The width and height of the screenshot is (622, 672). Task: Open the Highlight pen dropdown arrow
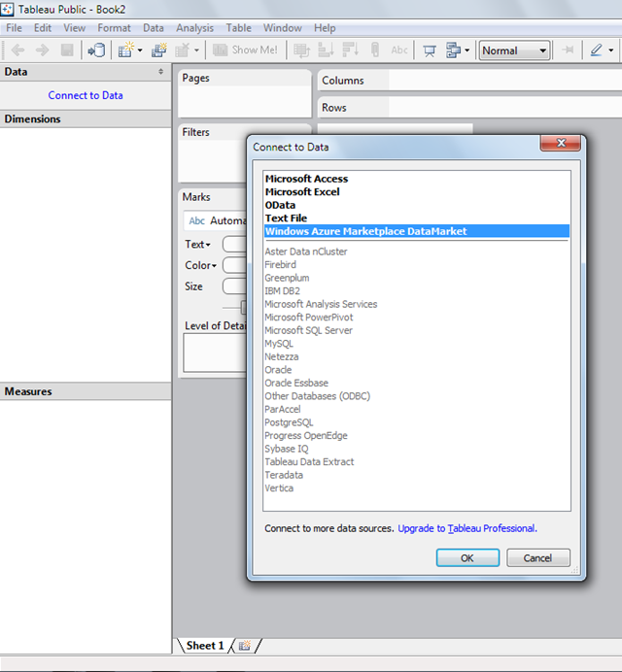[x=611, y=50]
